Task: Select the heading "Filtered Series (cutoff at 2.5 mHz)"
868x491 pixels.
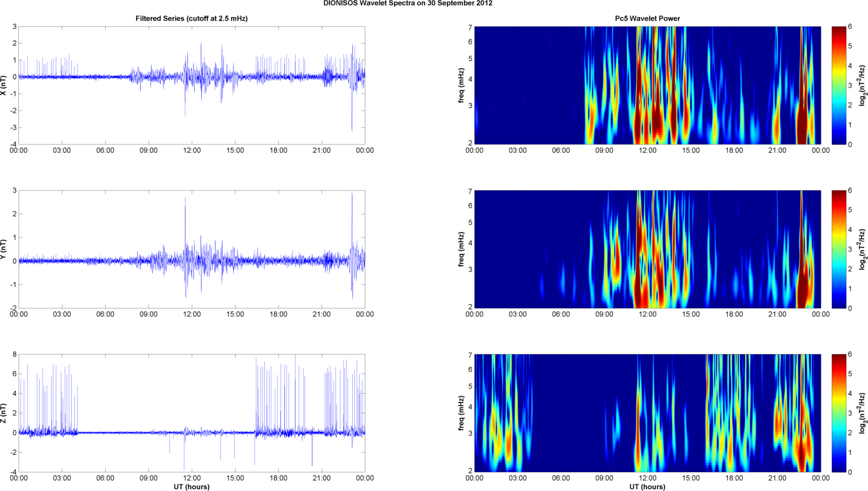Action: pyautogui.click(x=191, y=18)
